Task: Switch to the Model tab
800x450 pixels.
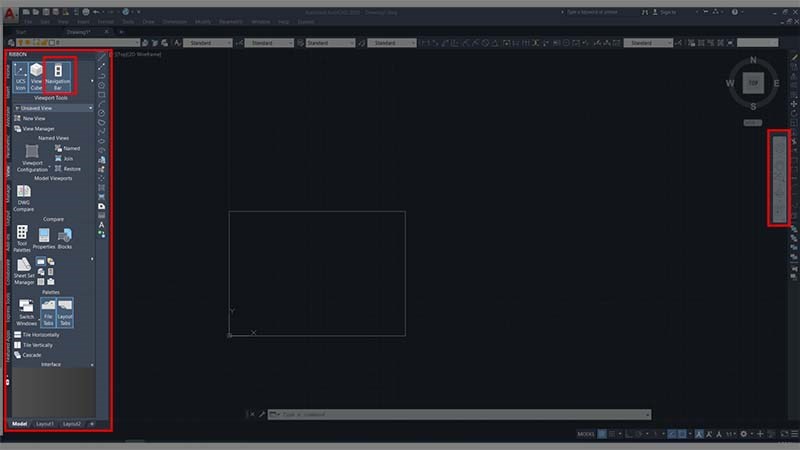Action: [19, 424]
